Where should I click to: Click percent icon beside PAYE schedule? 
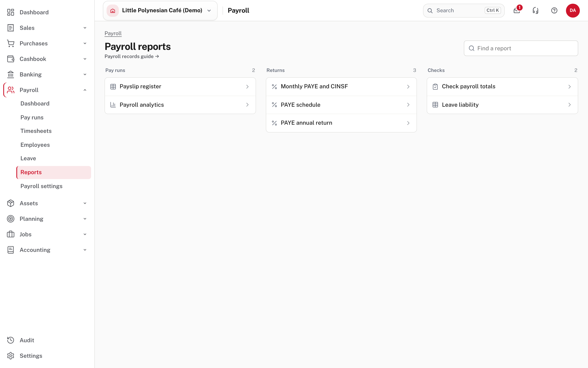pyautogui.click(x=274, y=105)
